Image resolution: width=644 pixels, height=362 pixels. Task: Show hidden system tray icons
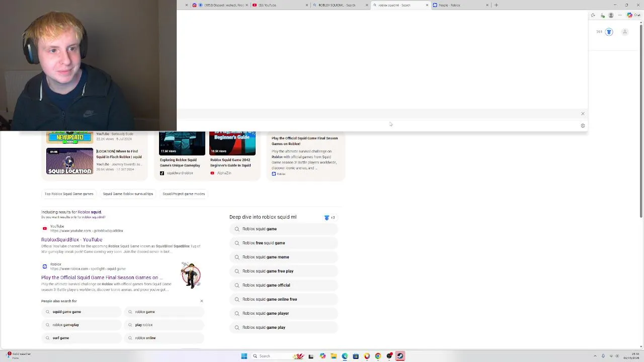coord(595,356)
